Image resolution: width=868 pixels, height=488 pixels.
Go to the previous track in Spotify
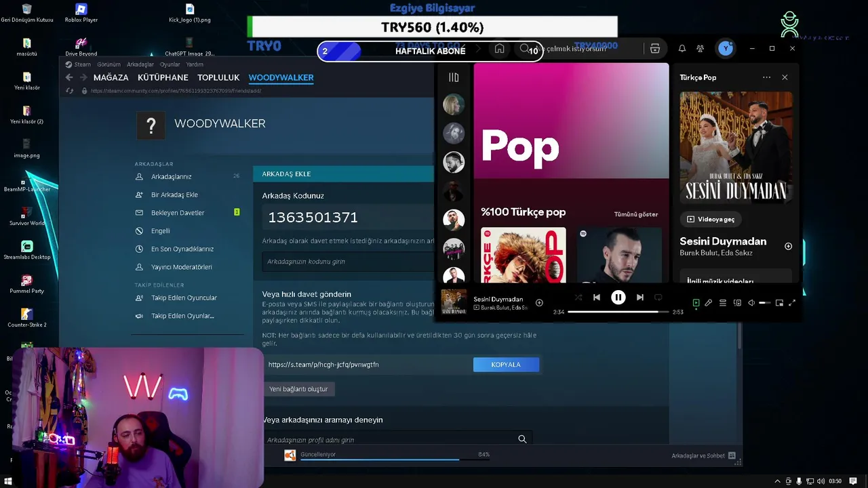coord(597,298)
